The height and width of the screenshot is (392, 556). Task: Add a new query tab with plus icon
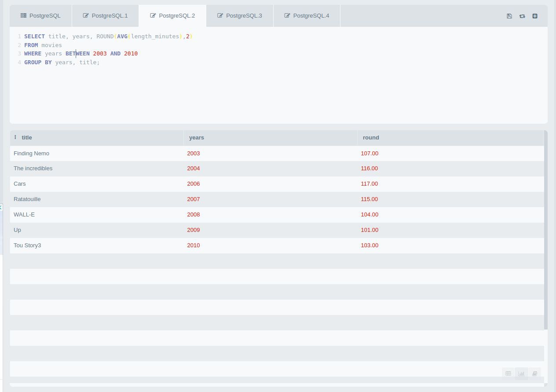click(x=535, y=16)
